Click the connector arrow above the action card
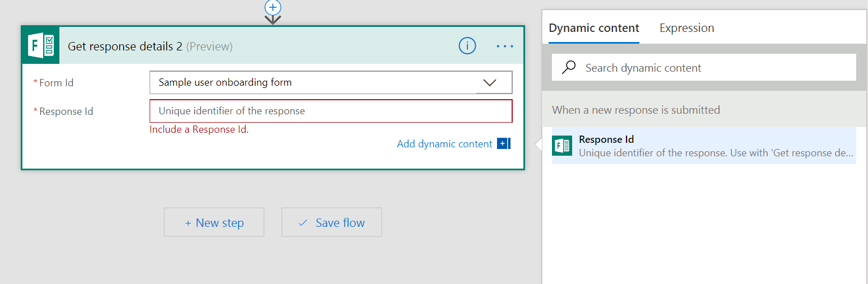868x284 pixels. [272, 20]
